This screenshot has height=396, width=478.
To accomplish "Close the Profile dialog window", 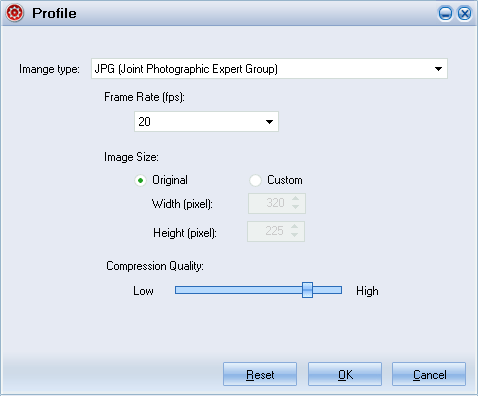I will pos(464,14).
